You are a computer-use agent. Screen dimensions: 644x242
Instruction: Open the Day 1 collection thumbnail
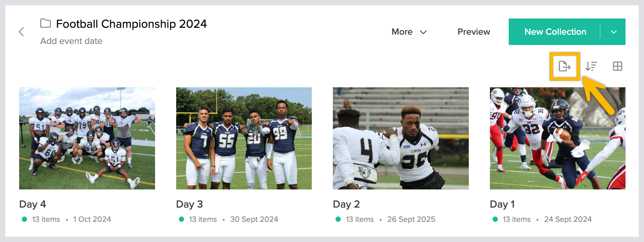[x=558, y=138]
